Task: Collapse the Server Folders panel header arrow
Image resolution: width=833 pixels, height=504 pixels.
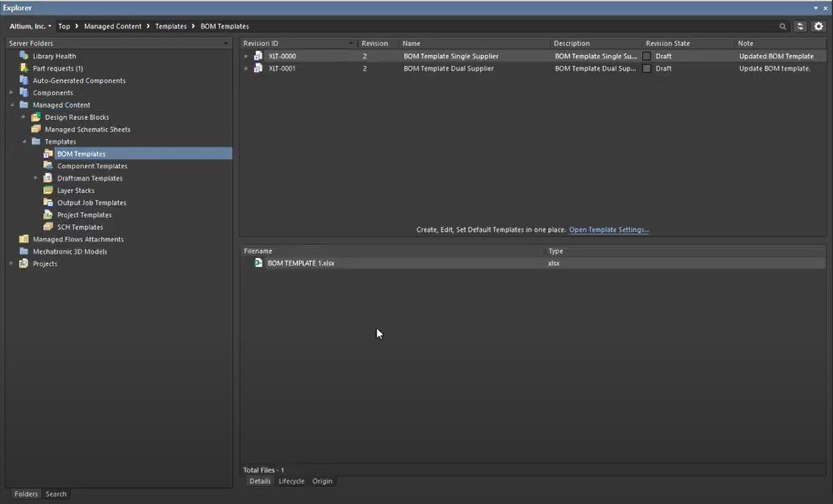Action: pyautogui.click(x=227, y=42)
